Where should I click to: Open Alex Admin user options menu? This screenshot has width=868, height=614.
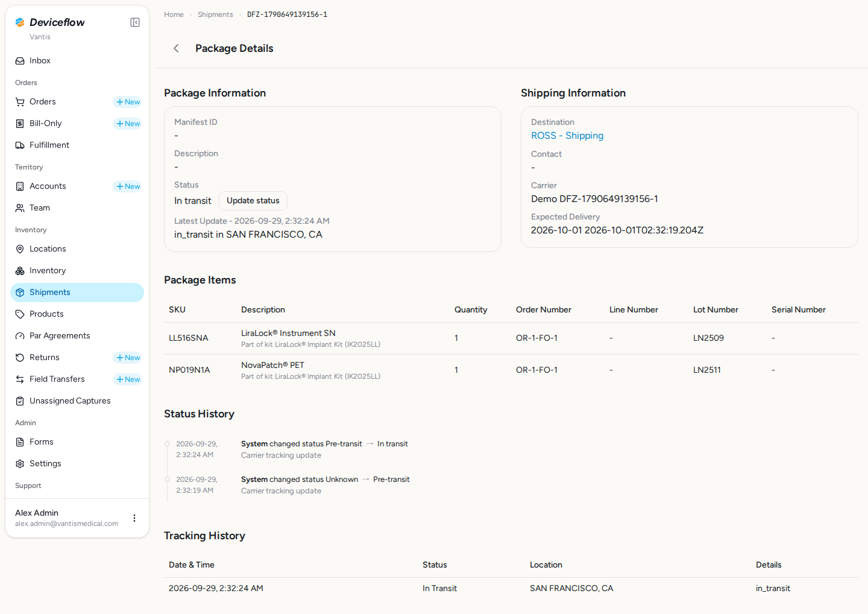(x=134, y=518)
